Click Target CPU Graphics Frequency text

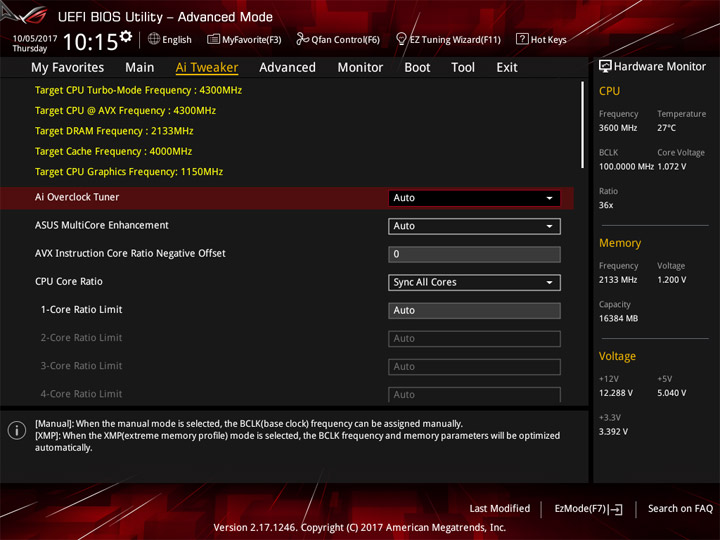[x=129, y=172]
